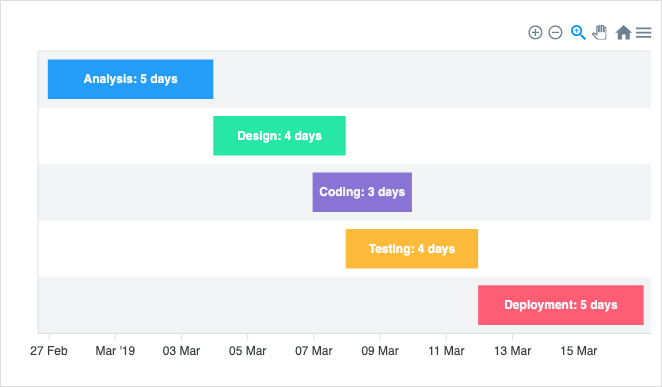
Task: Click the 27 Feb axis label
Action: [x=49, y=351]
